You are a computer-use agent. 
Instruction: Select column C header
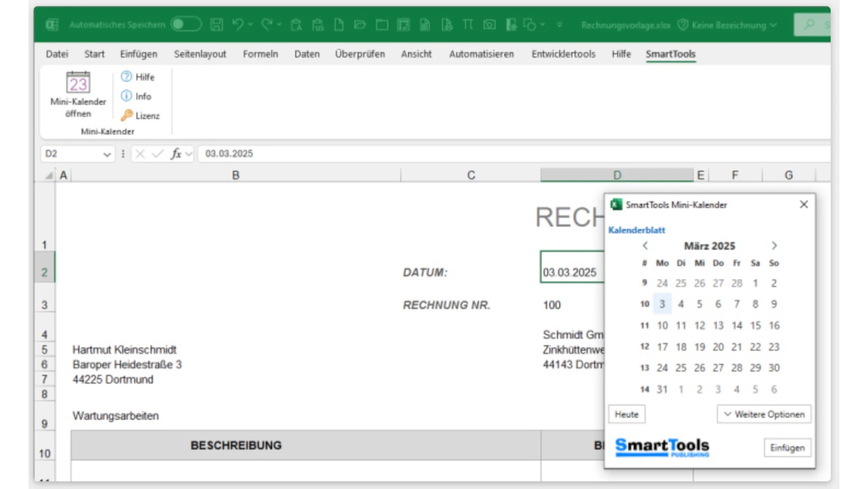[x=471, y=175]
